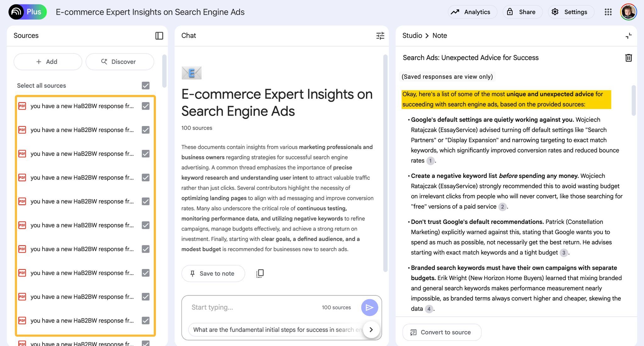Deselect the first HaB2BW source
Image resolution: width=644 pixels, height=346 pixels.
[x=145, y=106]
